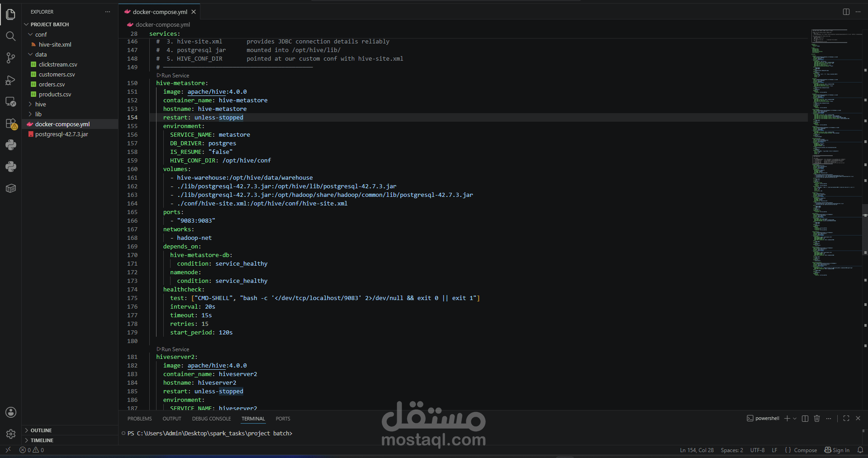Image resolution: width=868 pixels, height=458 pixels.
Task: Expand the OUTLINE section
Action: (70, 430)
